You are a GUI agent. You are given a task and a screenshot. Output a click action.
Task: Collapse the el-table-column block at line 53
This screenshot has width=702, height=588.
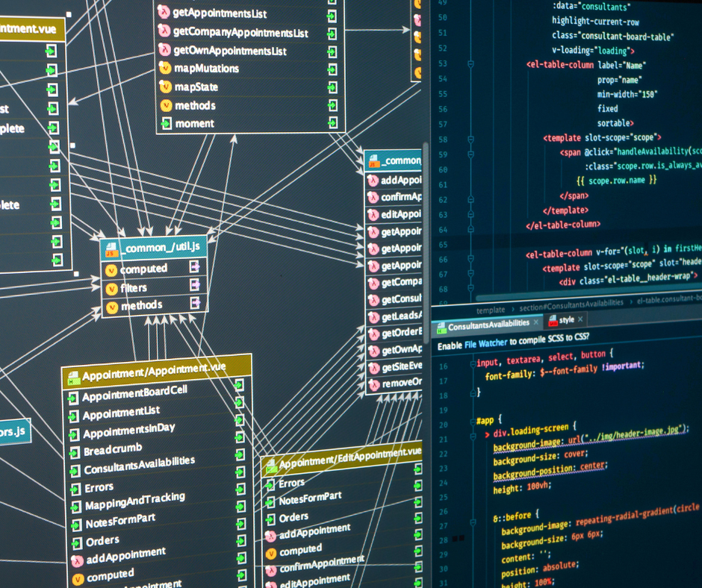pos(471,64)
